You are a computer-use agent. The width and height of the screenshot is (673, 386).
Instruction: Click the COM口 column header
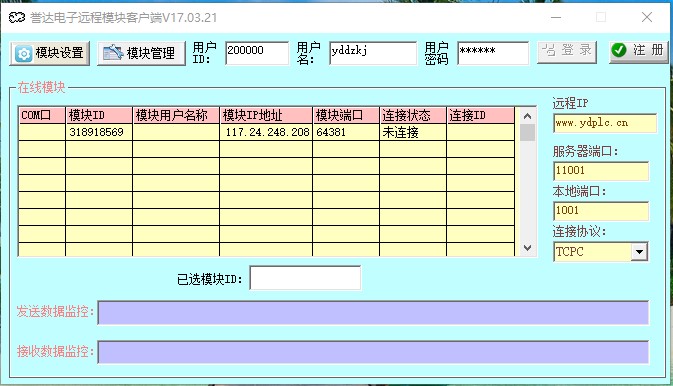42,115
